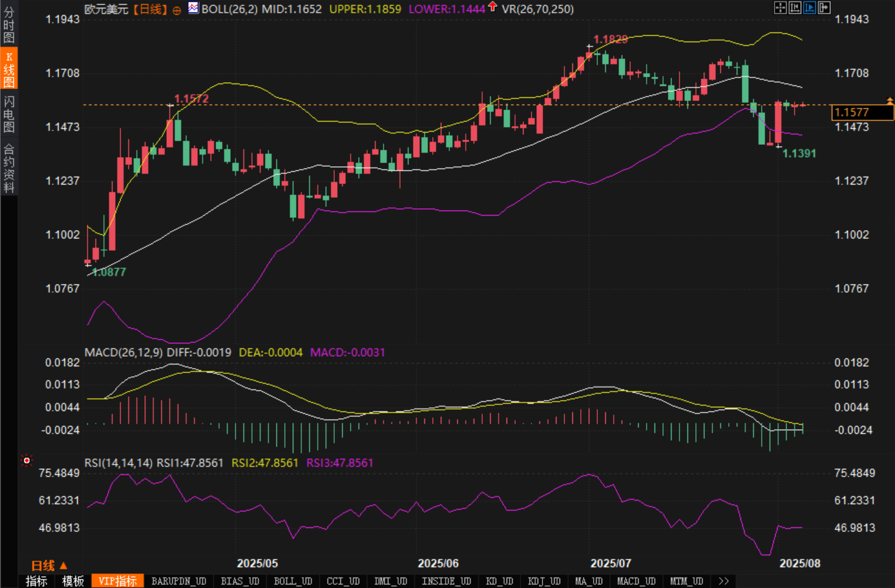Click the 2025/06 date axis label

438,564
